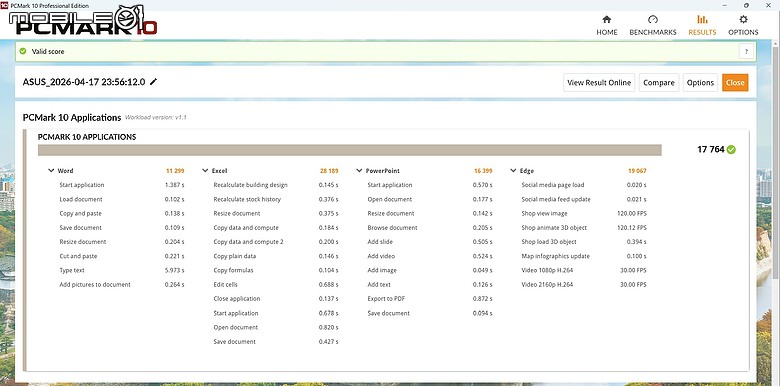The width and height of the screenshot is (780, 386).
Task: Switch to the BENCHMARKS tab
Action: coord(653,25)
